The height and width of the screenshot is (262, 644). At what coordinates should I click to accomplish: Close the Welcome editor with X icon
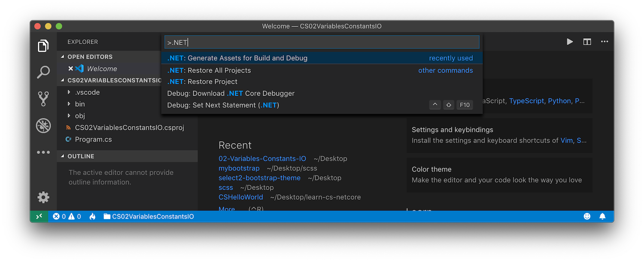coord(71,69)
